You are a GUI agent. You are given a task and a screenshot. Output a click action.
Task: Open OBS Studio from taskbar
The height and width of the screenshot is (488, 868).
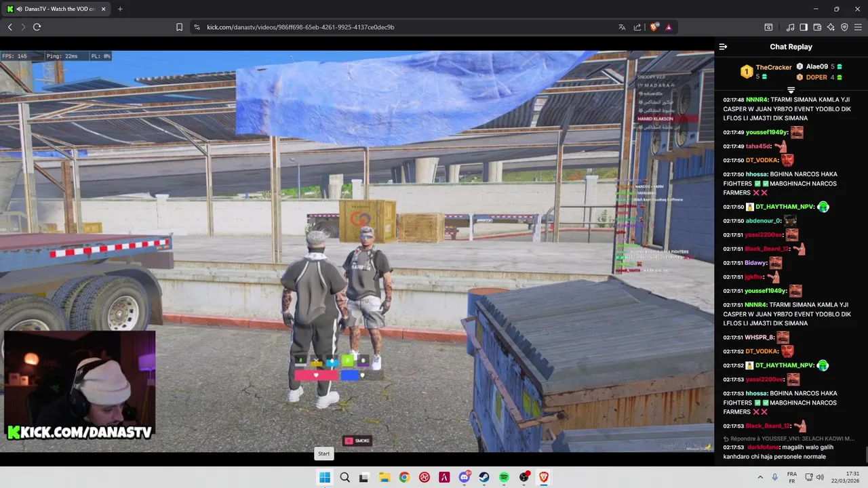pos(524,477)
